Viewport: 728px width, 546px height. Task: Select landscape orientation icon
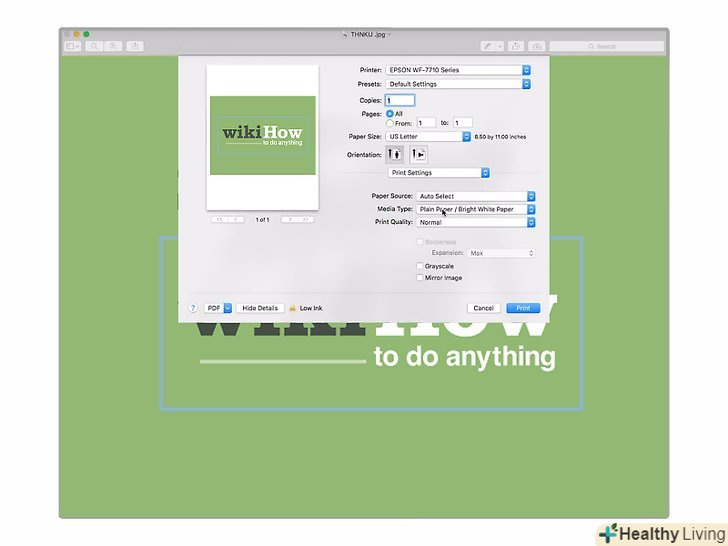(x=418, y=154)
